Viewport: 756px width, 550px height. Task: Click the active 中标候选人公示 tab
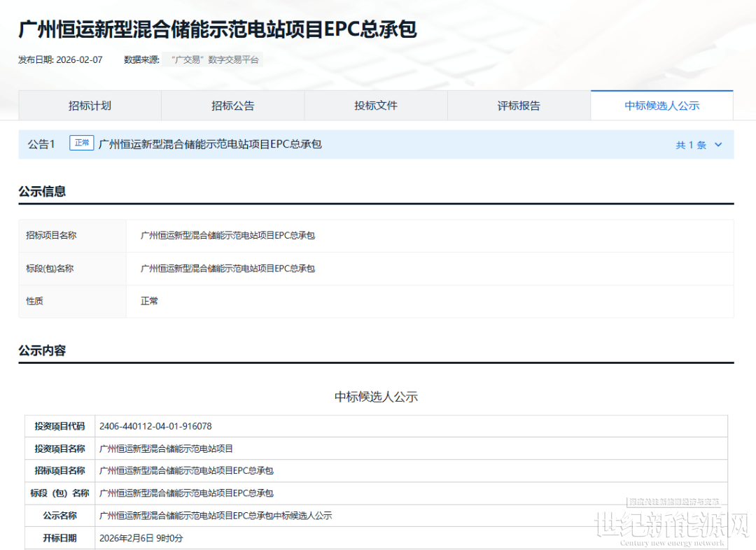661,106
